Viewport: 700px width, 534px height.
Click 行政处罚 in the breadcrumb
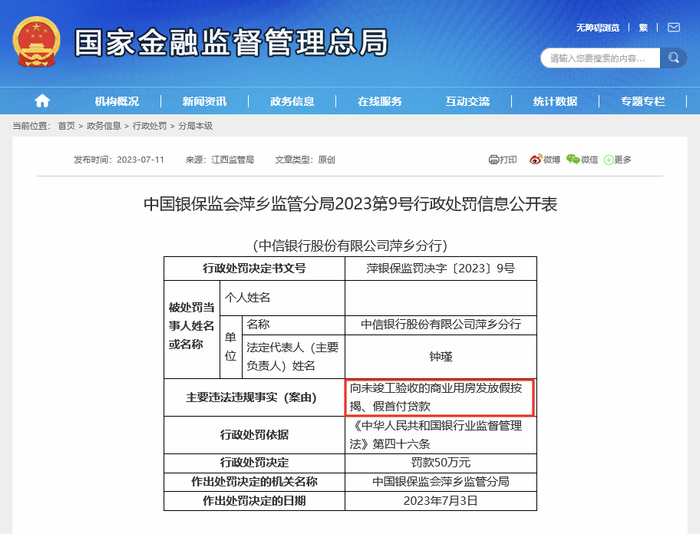[x=150, y=126]
